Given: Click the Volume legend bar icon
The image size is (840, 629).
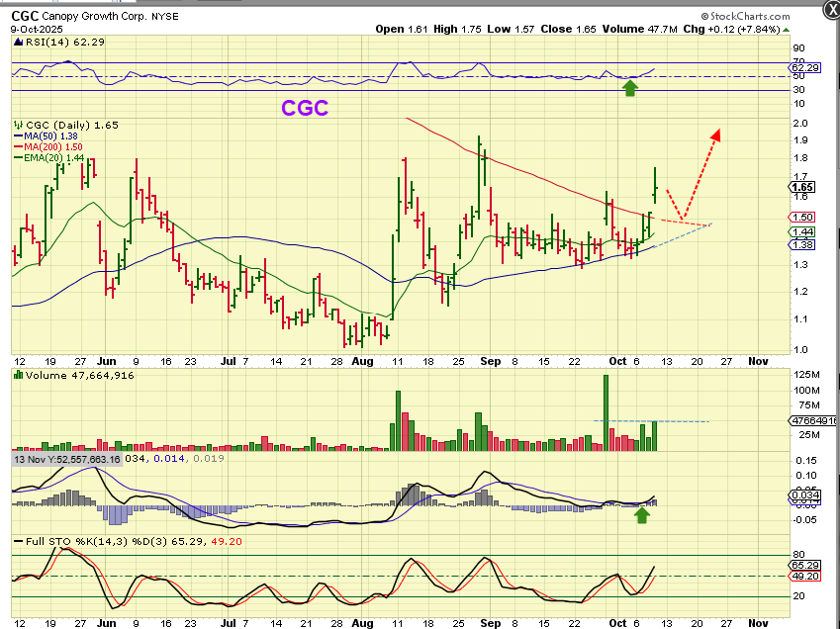Looking at the screenshot, I should [18, 375].
